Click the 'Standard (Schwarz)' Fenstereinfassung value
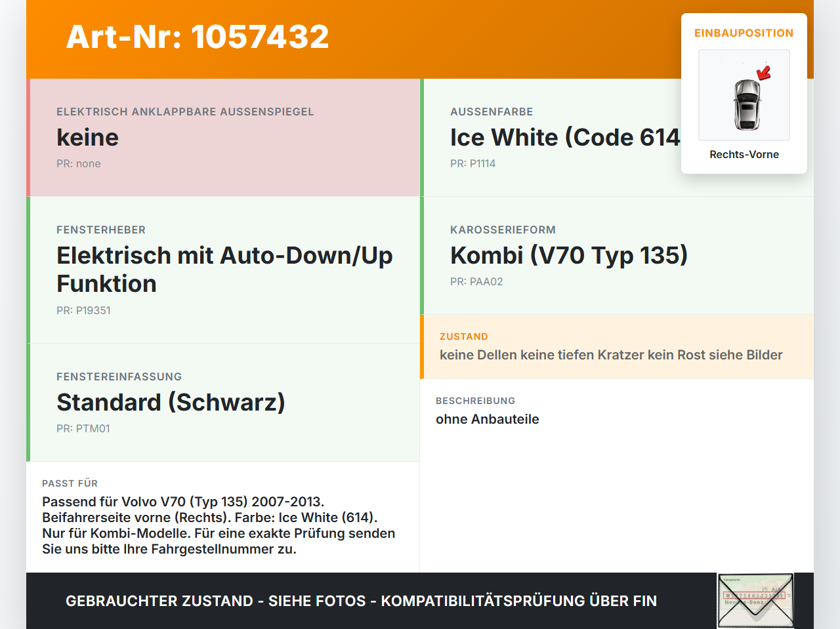Image resolution: width=840 pixels, height=629 pixels. pos(171,402)
